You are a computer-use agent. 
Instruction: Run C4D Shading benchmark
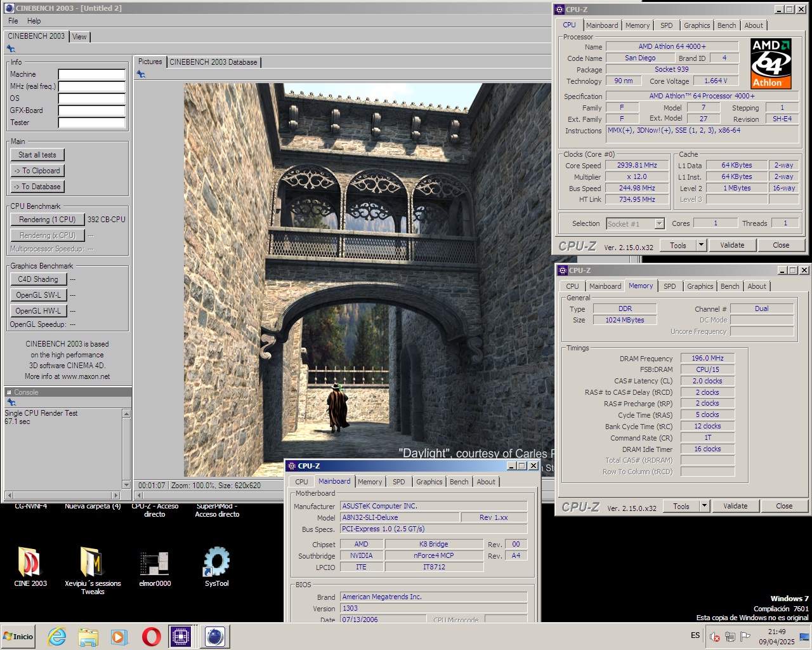coord(38,279)
